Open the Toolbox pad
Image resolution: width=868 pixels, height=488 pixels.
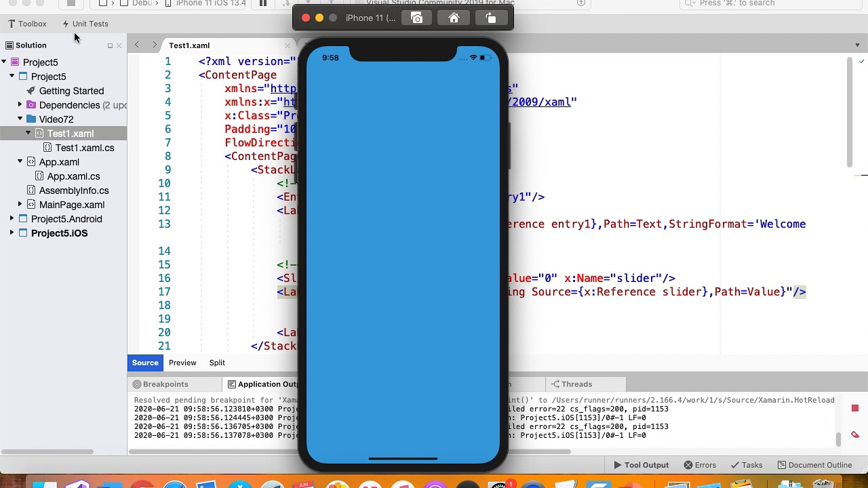[27, 24]
